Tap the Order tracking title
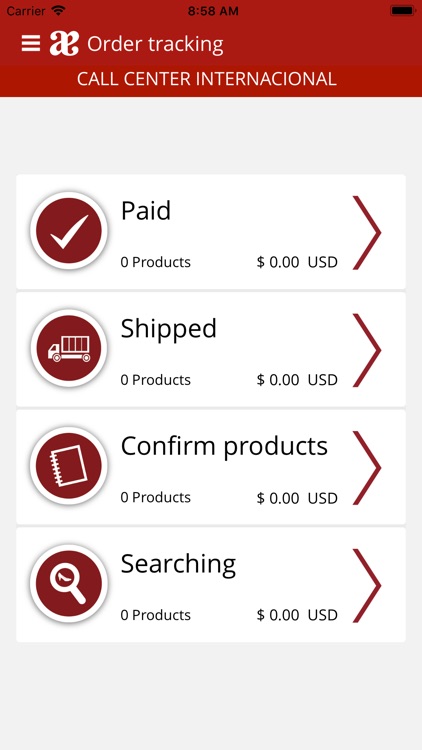422x750 pixels. coord(155,44)
